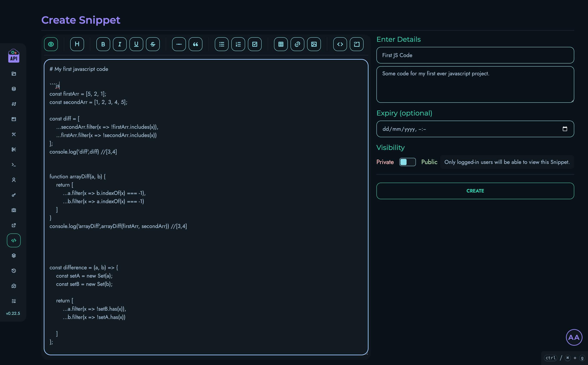Open the layers stack icon in the sidebar
The image size is (588, 365).
pyautogui.click(x=14, y=256)
